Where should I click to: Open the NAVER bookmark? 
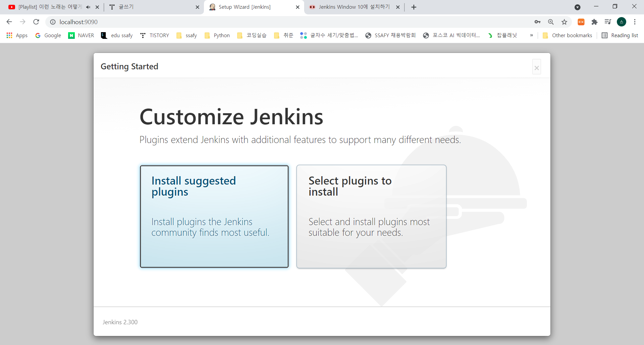tap(81, 35)
